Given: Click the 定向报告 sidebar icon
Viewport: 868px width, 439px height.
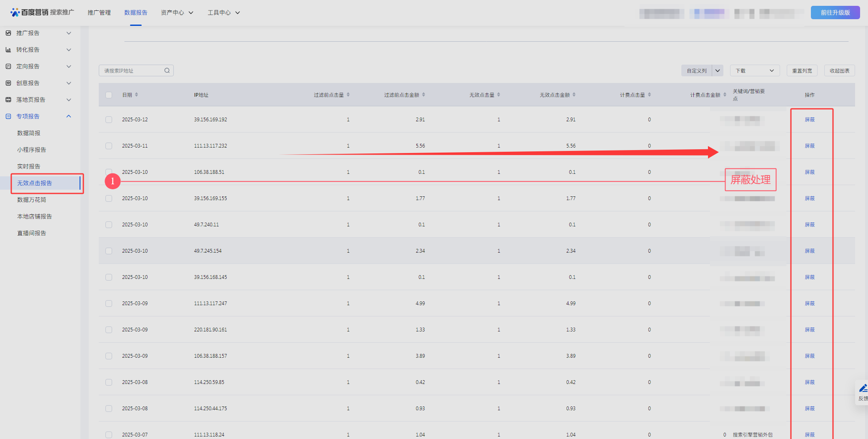Looking at the screenshot, I should [x=8, y=66].
